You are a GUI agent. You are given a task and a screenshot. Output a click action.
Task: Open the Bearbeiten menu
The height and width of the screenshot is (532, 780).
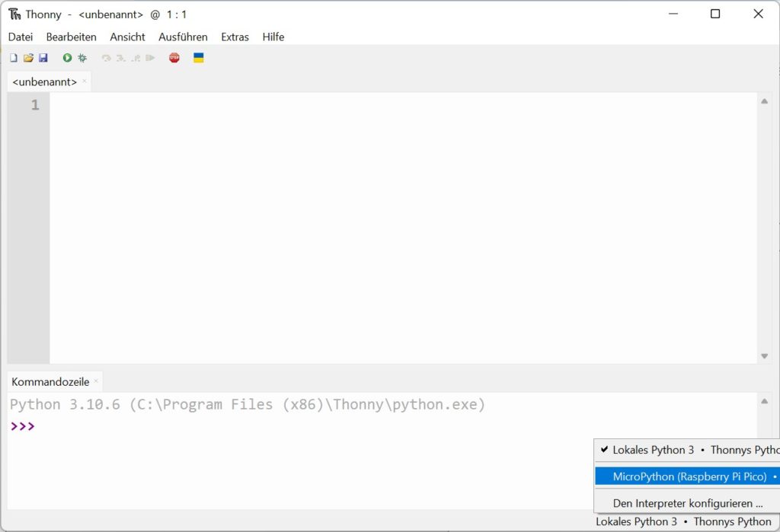coord(71,37)
